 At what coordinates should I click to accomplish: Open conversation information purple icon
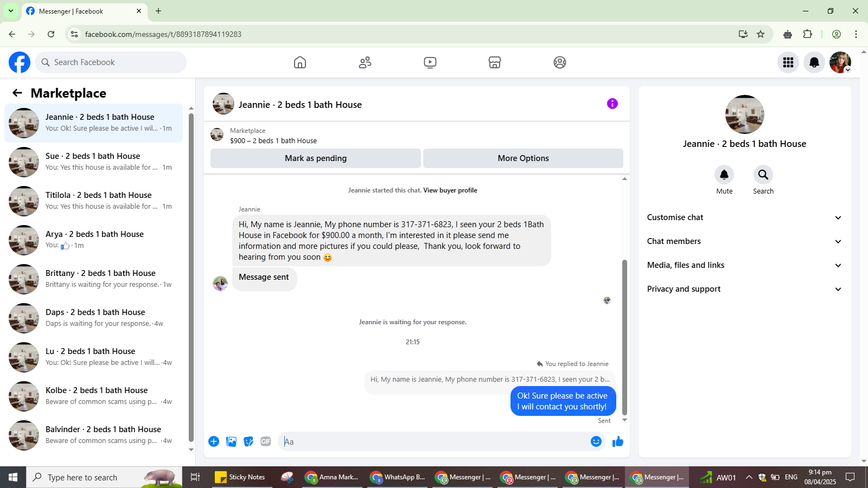tap(612, 104)
